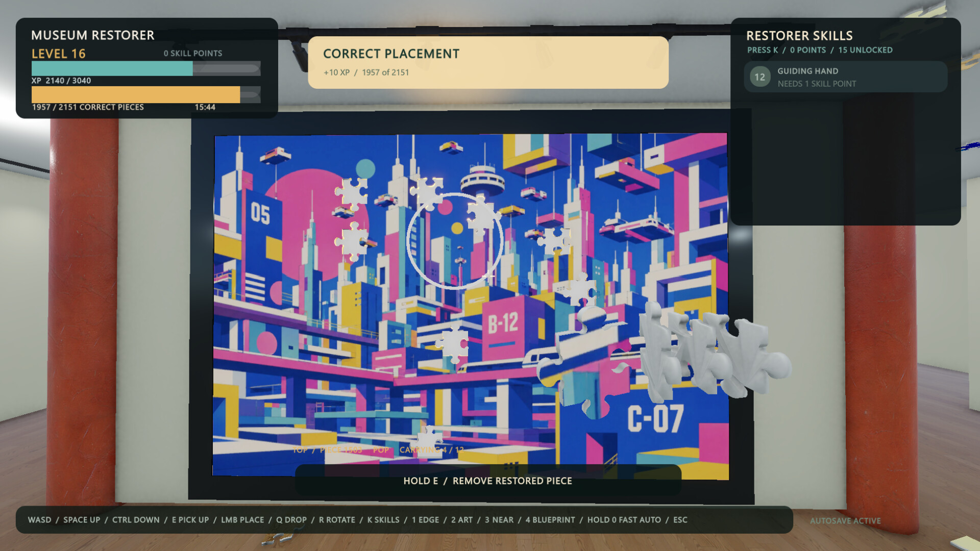
Task: Click the E PICK UP control hint
Action: 190,520
